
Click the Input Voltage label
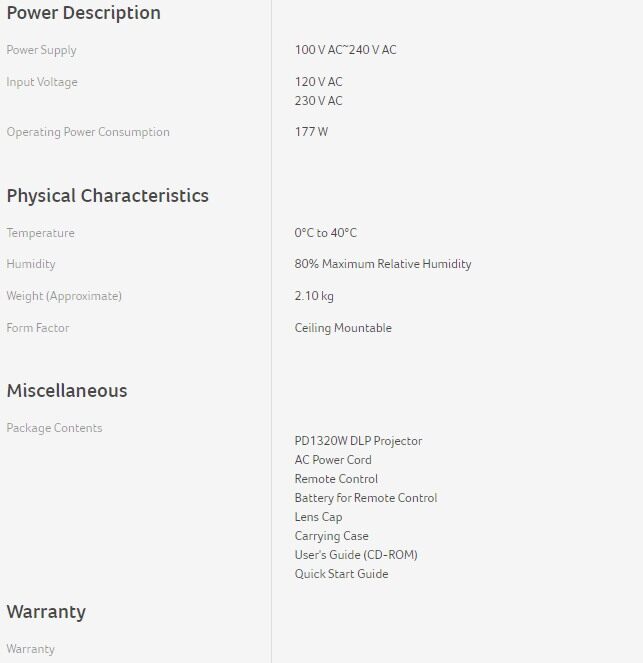[x=42, y=82]
